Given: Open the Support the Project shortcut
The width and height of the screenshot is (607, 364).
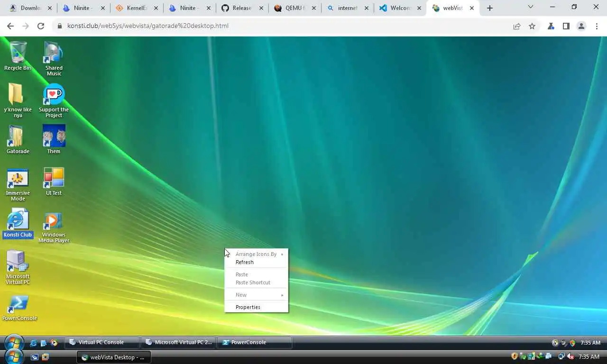Looking at the screenshot, I should (54, 100).
